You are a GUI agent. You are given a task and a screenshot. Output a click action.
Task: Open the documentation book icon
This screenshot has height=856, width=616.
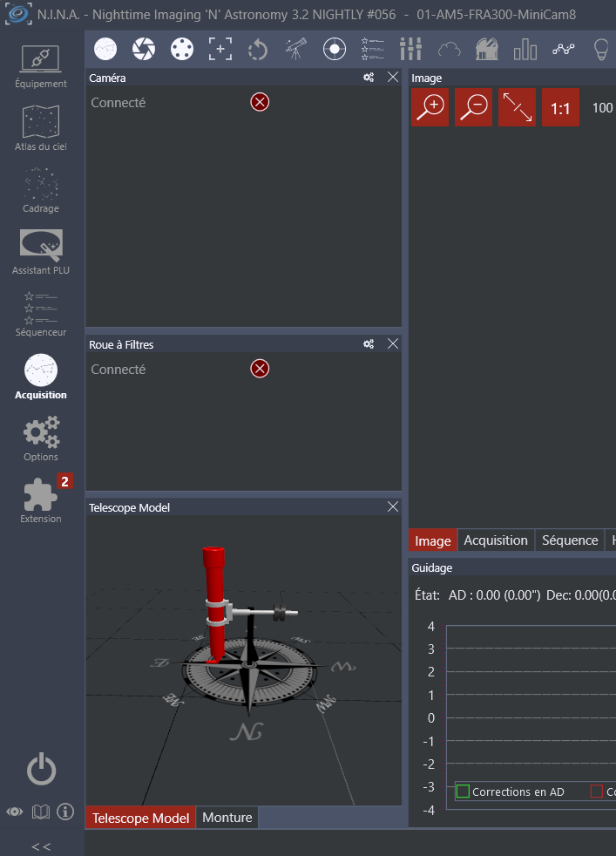point(40,812)
